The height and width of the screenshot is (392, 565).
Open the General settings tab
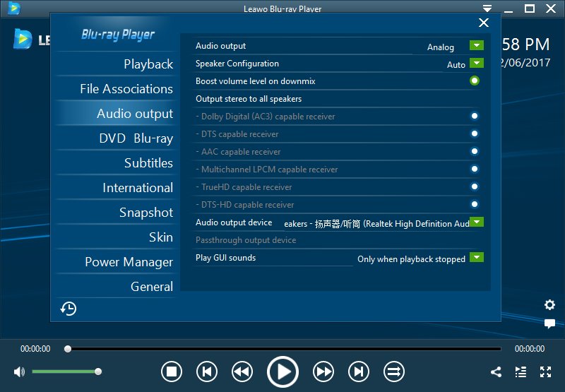point(115,287)
